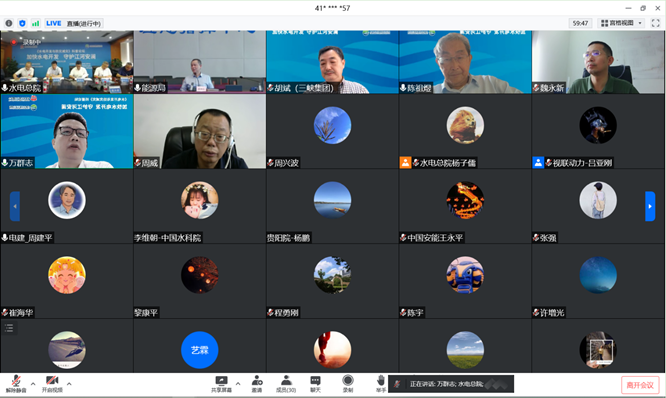
Task: Go to previous participants page arrow
Action: click(x=15, y=206)
